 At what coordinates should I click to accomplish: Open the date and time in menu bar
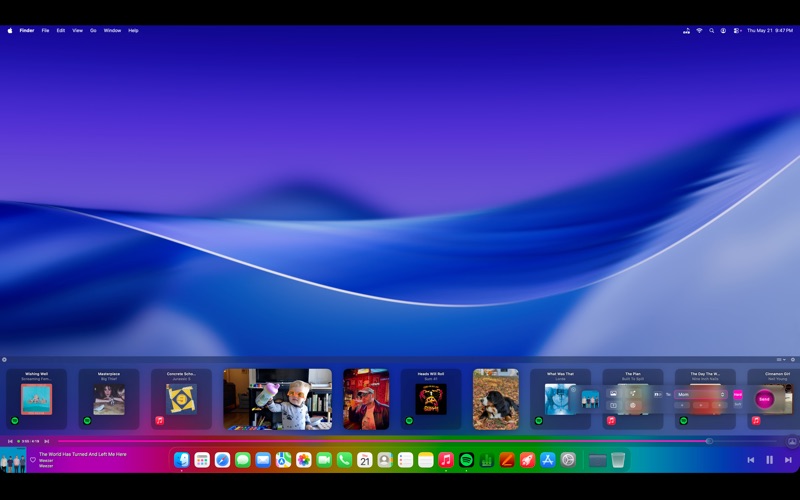tap(770, 31)
